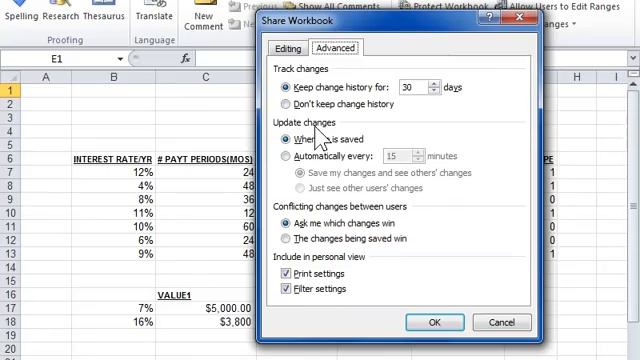The height and width of the screenshot is (360, 640).
Task: Click cell containing 4%
Action: (x=113, y=186)
